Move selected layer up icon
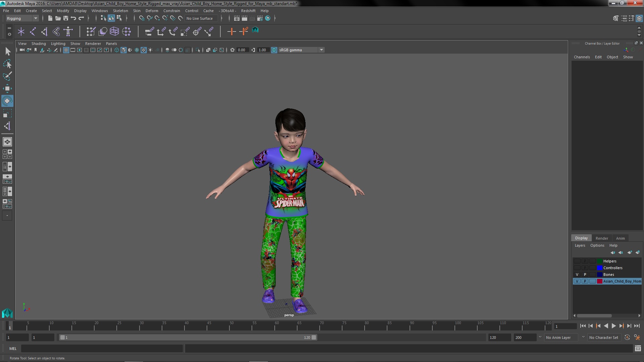 coord(613,252)
